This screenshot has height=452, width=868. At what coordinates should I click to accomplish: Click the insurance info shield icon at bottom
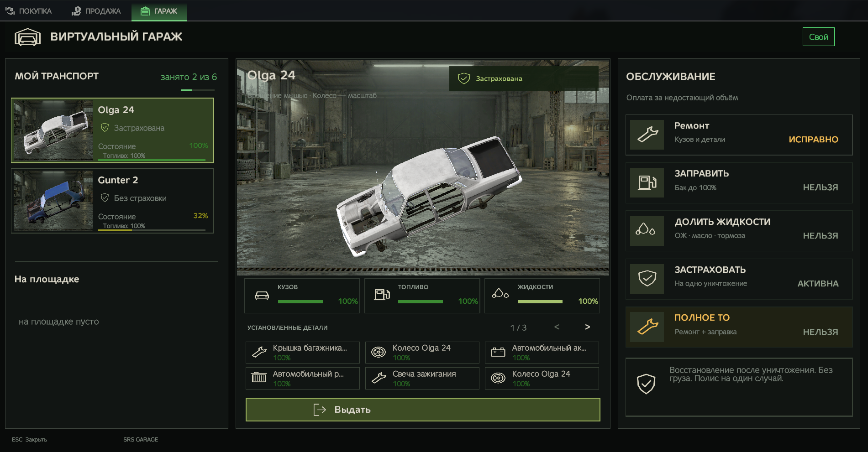click(x=646, y=384)
